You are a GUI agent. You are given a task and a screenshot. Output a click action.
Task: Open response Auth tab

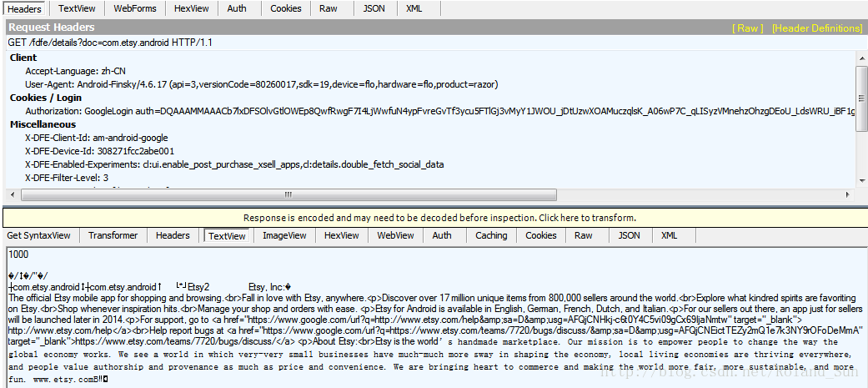(442, 235)
